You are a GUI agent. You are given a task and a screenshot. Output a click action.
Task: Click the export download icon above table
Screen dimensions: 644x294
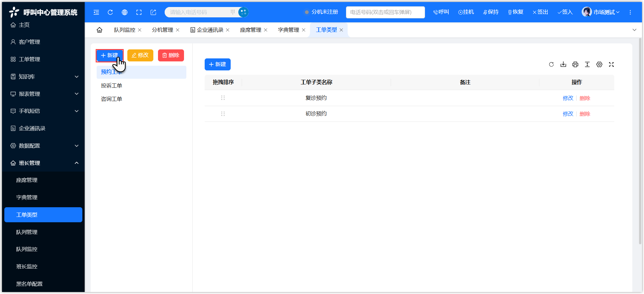click(563, 64)
